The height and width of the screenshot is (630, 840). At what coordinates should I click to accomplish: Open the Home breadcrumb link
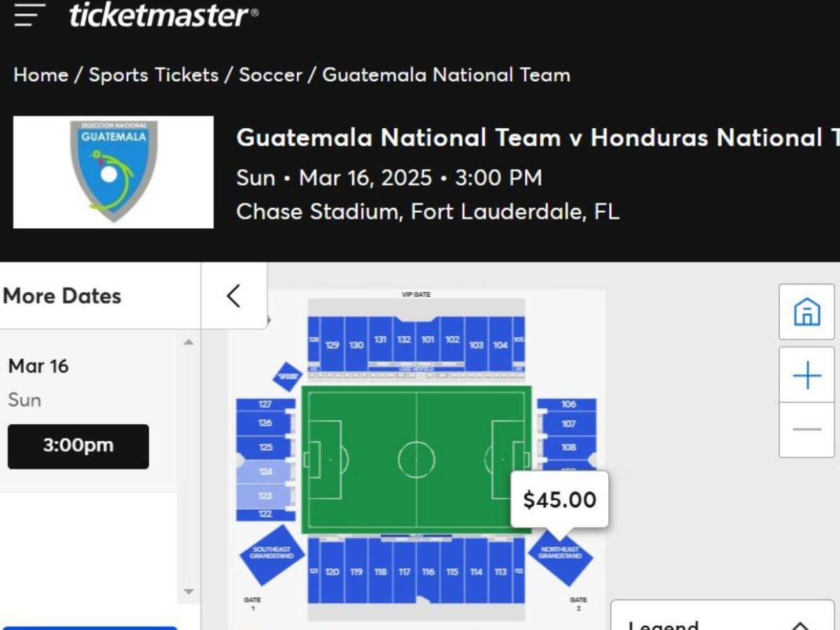[40, 75]
